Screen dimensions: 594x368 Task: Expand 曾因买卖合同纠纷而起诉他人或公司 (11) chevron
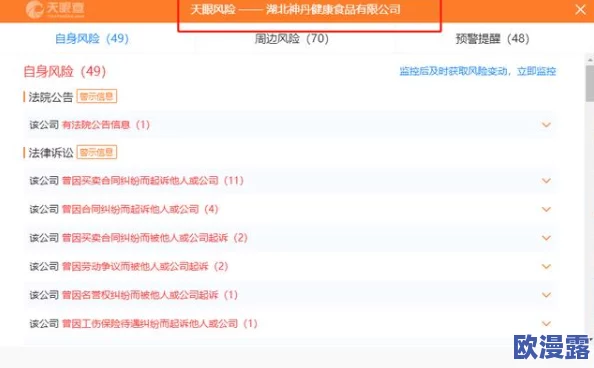coord(546,181)
